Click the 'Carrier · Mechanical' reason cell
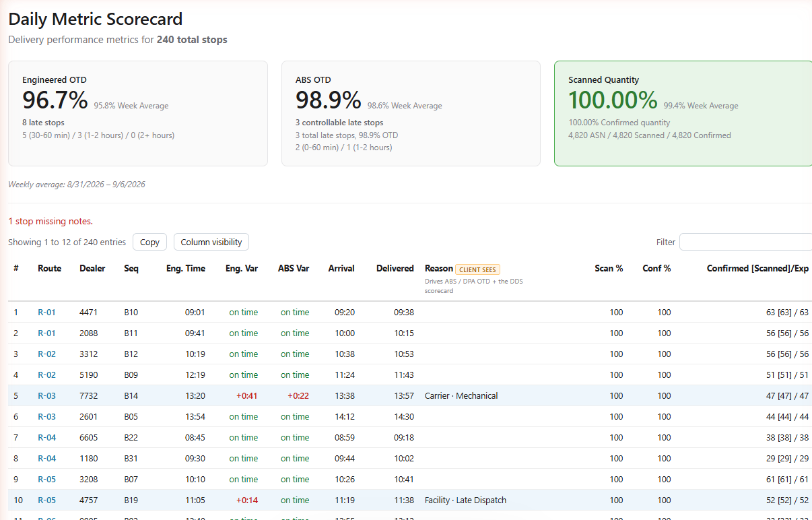 (461, 395)
